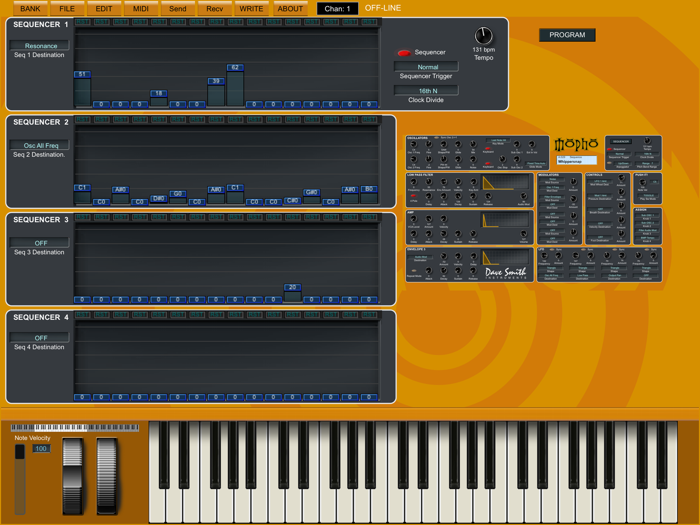Select Sequencer 2 step labeled G0
This screenshot has width=700, height=525.
pyautogui.click(x=178, y=197)
